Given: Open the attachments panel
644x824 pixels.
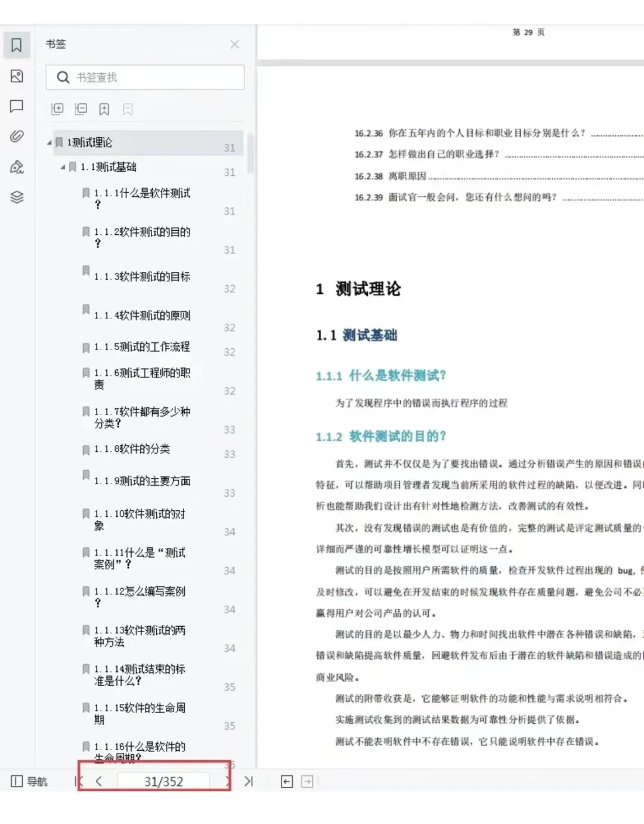Looking at the screenshot, I should click(16, 136).
